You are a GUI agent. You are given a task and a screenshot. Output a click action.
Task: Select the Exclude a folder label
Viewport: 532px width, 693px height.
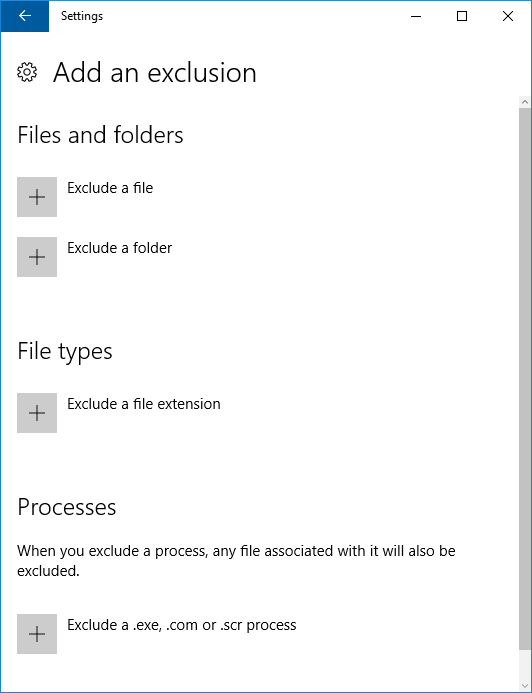[119, 248]
